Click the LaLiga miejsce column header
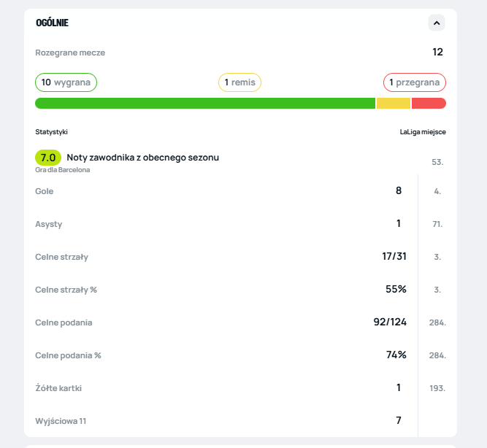487x448 pixels. pos(423,132)
